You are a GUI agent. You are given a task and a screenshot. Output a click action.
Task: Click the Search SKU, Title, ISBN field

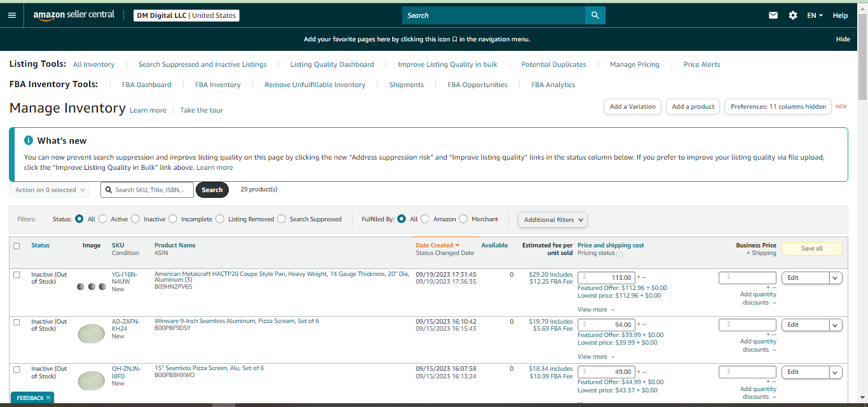(147, 190)
